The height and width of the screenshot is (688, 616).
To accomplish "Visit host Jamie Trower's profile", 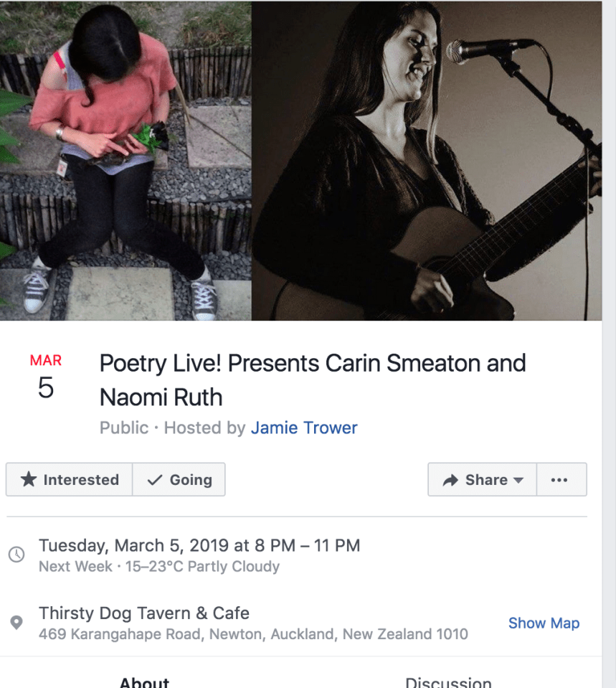I will [304, 428].
